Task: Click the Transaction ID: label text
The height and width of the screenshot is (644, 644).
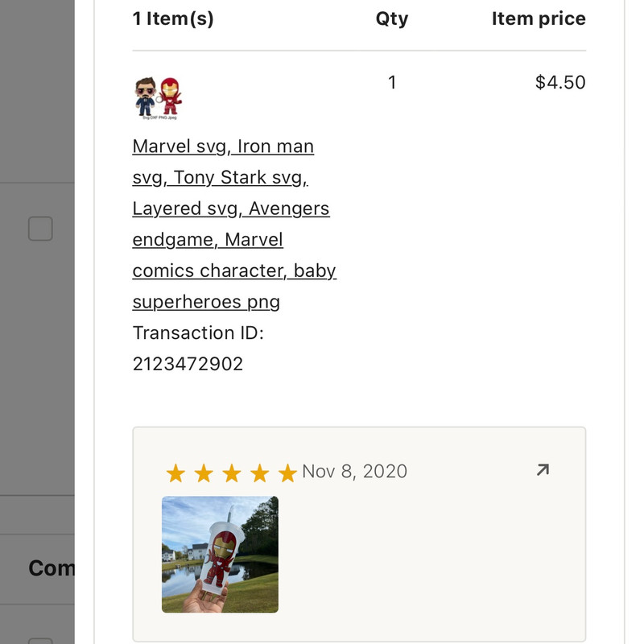Action: tap(198, 332)
